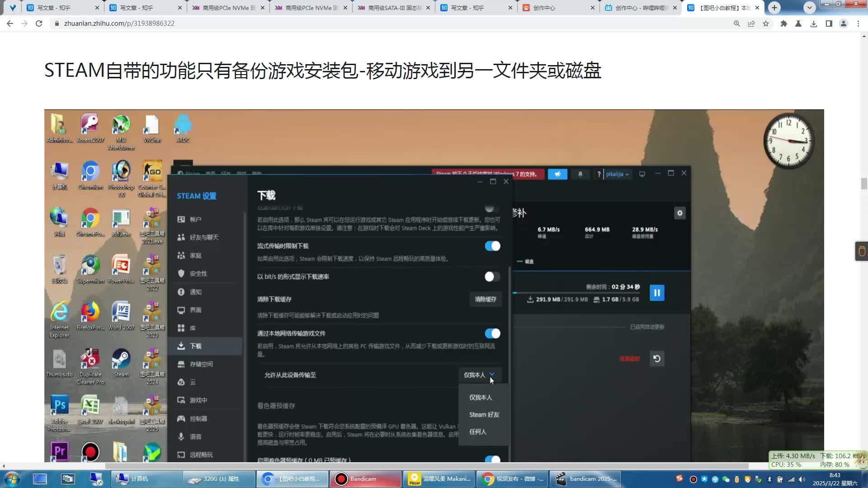Image resolution: width=868 pixels, height=488 pixels.
Task: Open the 存储空间 storage settings
Action: point(201,364)
